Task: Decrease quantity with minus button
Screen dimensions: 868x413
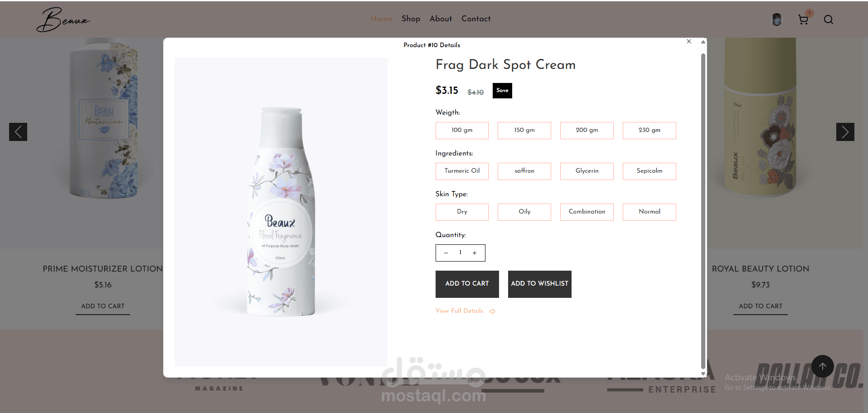Action: click(x=446, y=253)
